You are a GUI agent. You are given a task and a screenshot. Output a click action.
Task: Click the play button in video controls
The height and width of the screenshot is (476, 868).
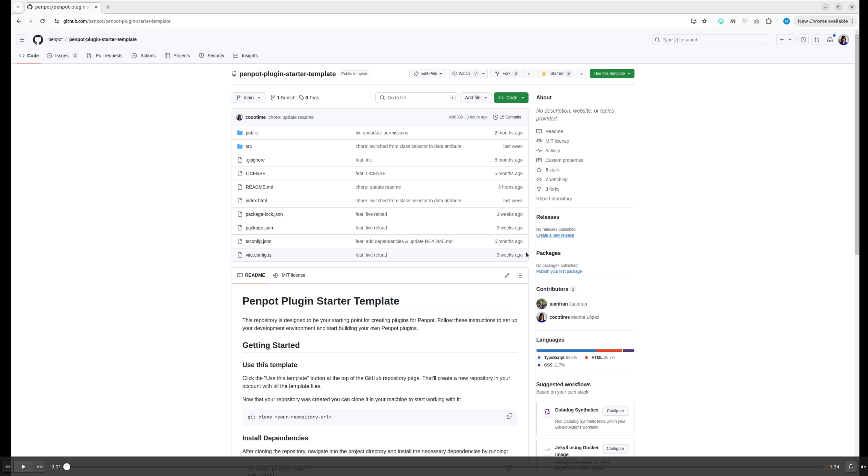coord(23,467)
